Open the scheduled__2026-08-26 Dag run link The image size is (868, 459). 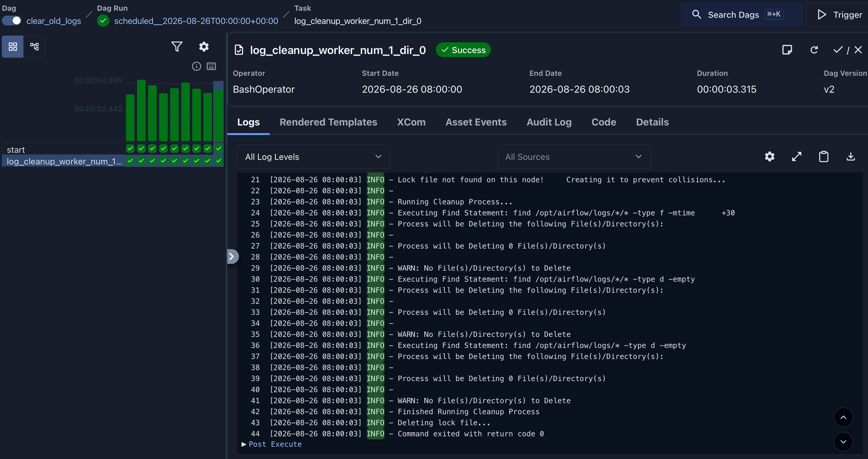coord(196,21)
